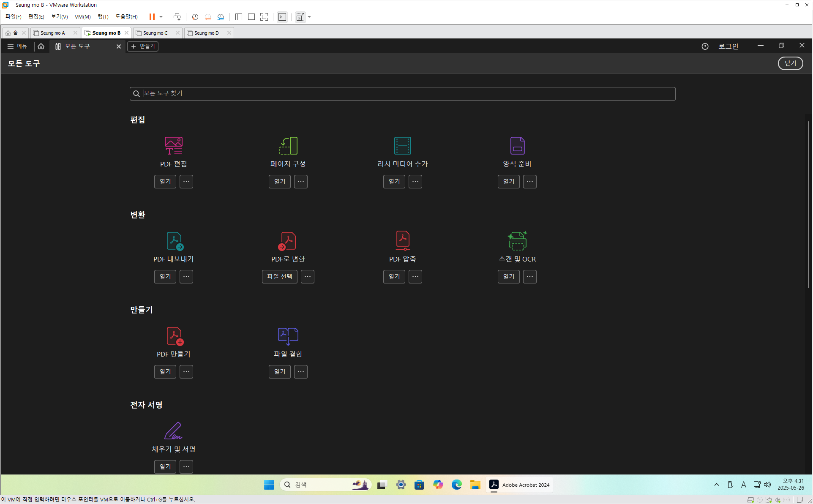Click the 페이지 구성 tool icon
Viewport: 813px width, 504px height.
point(288,146)
